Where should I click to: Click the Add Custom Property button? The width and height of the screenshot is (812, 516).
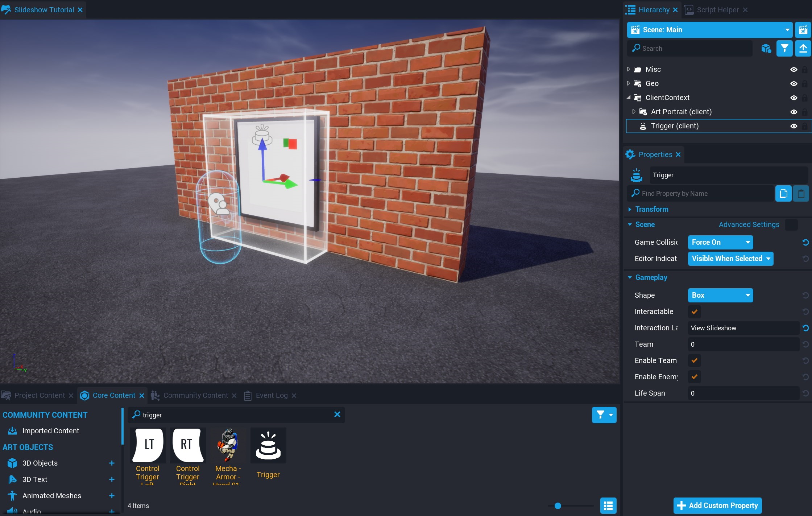(x=717, y=505)
